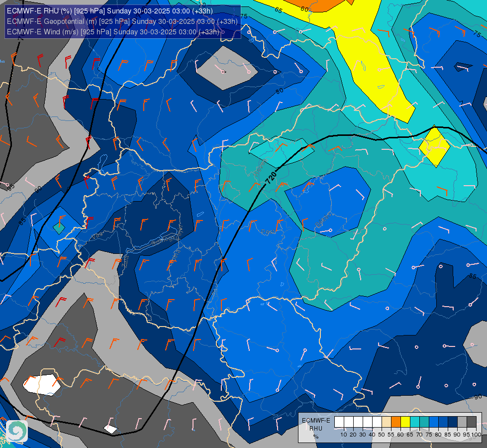Pick the teal 70–75% legend swatch
This screenshot has height=448, width=487.
click(424, 422)
